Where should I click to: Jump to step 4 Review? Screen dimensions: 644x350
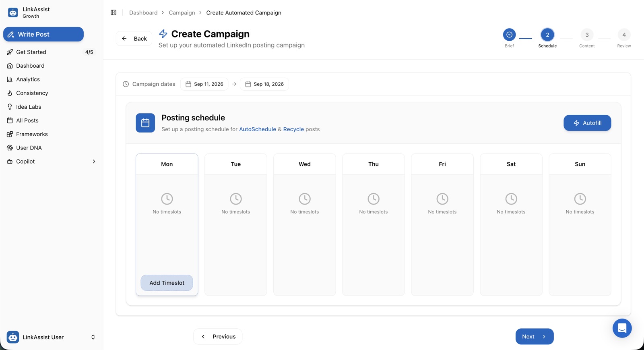pyautogui.click(x=624, y=35)
